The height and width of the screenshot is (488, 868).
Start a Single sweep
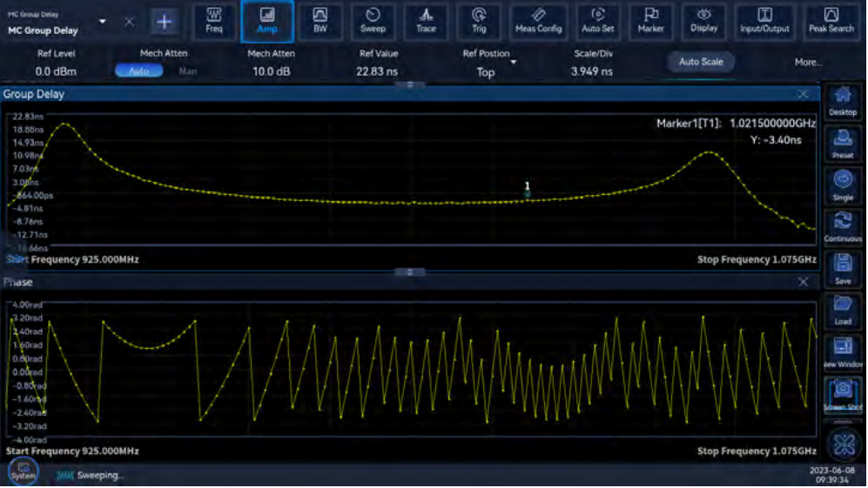pyautogui.click(x=843, y=186)
